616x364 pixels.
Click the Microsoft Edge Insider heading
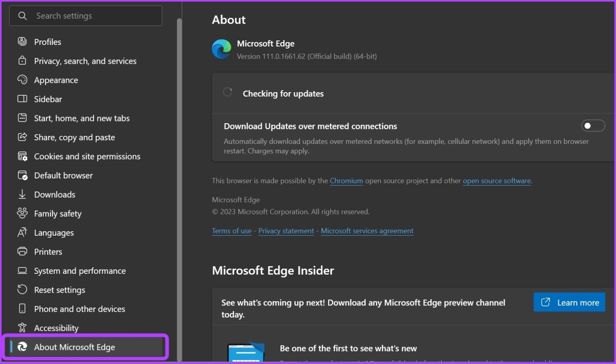[x=273, y=271]
